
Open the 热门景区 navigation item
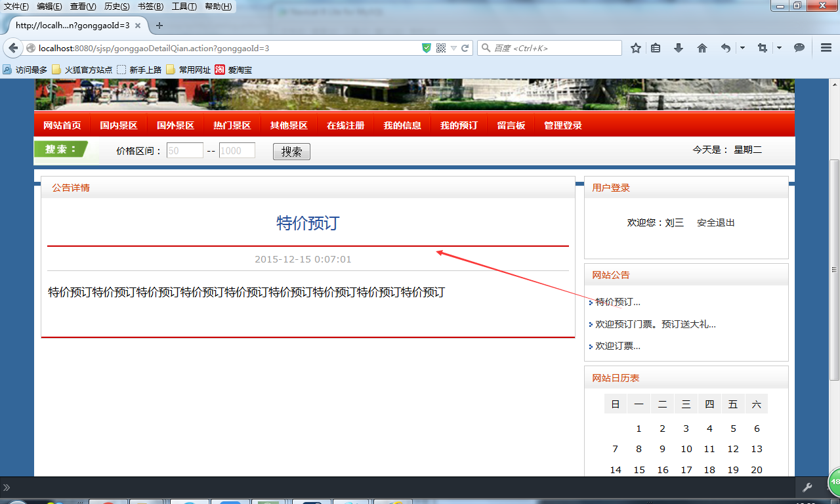point(232,125)
